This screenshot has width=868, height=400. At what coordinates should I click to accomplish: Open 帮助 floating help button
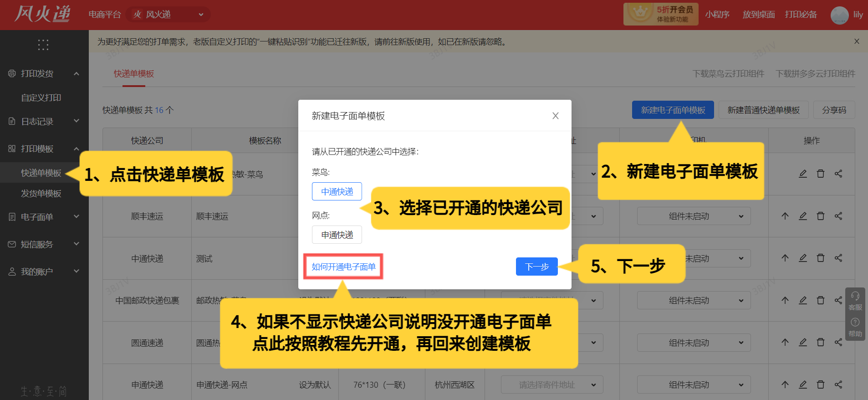point(855,328)
